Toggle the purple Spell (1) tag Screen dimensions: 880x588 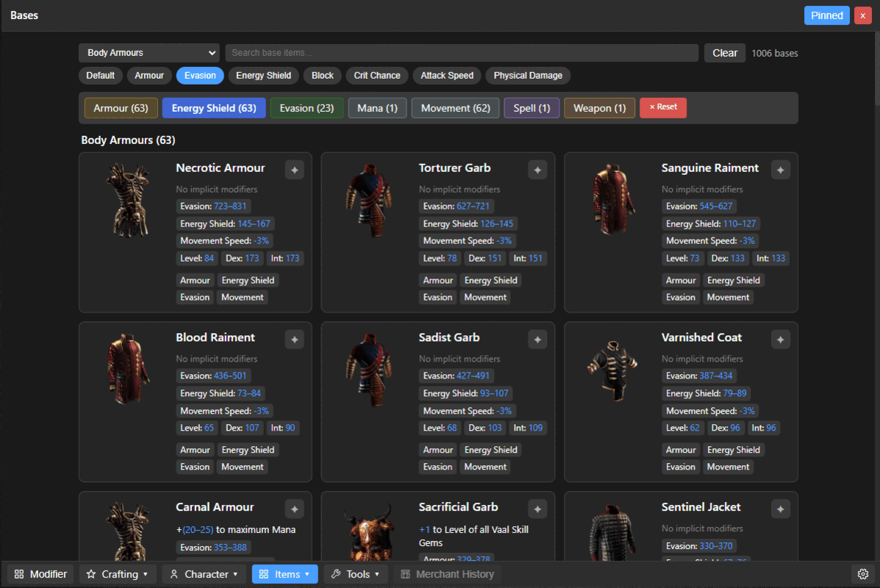(x=532, y=108)
